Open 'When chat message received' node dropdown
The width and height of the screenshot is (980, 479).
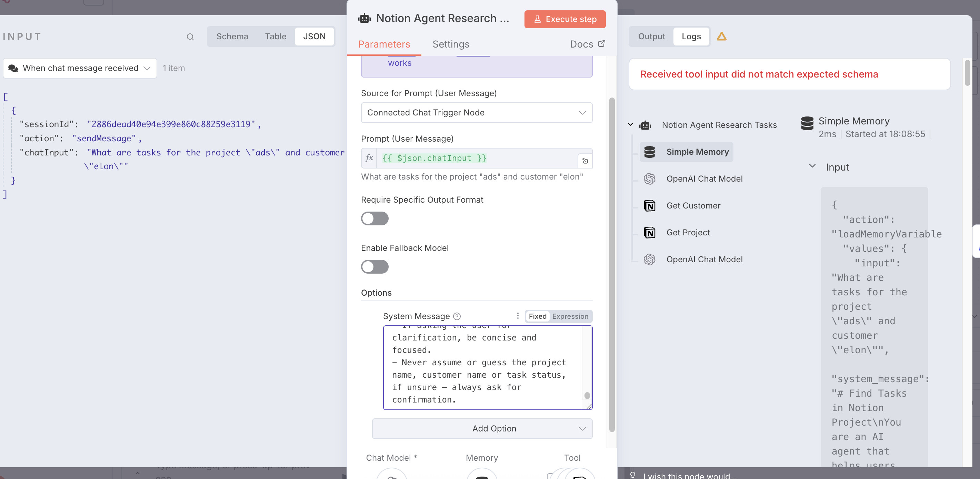(80, 68)
